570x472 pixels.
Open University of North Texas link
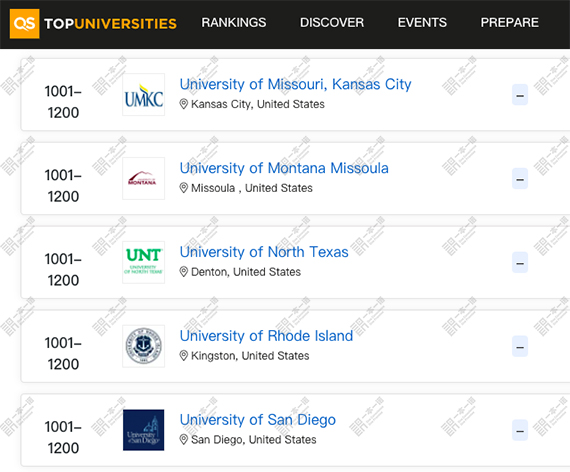pos(264,252)
